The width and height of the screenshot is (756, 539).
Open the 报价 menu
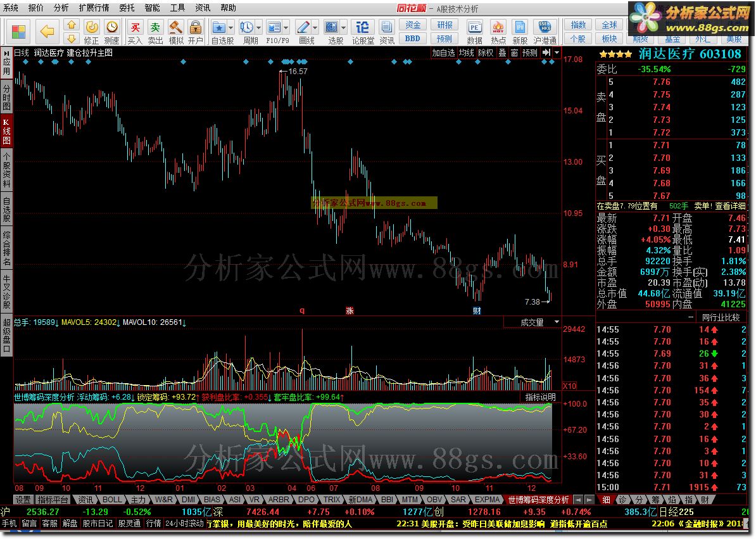click(x=35, y=8)
